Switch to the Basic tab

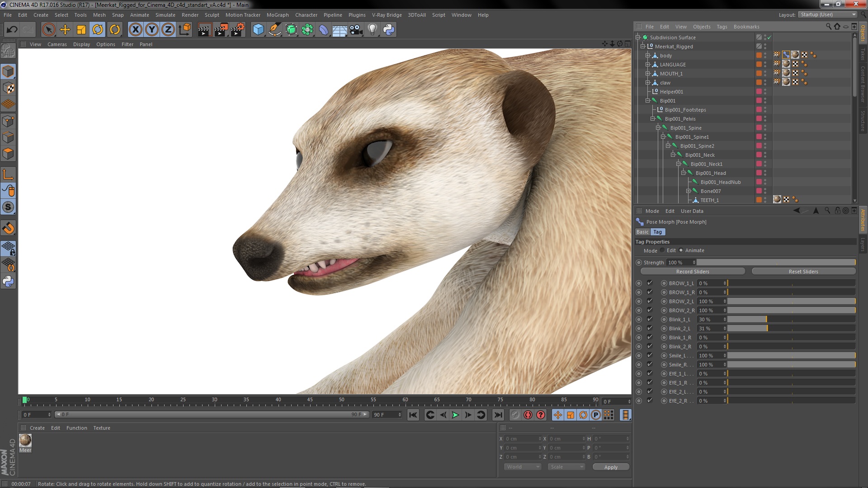642,232
